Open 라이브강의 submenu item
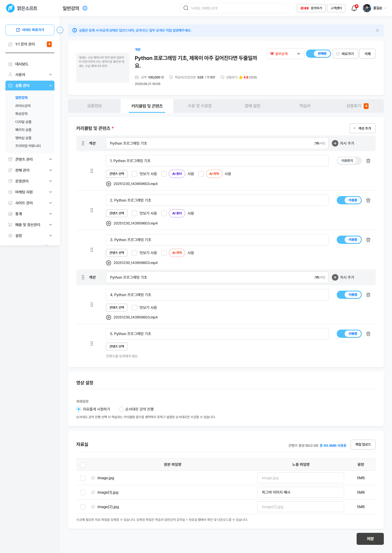Image resolution: width=392 pixels, height=553 pixels. [x=23, y=106]
